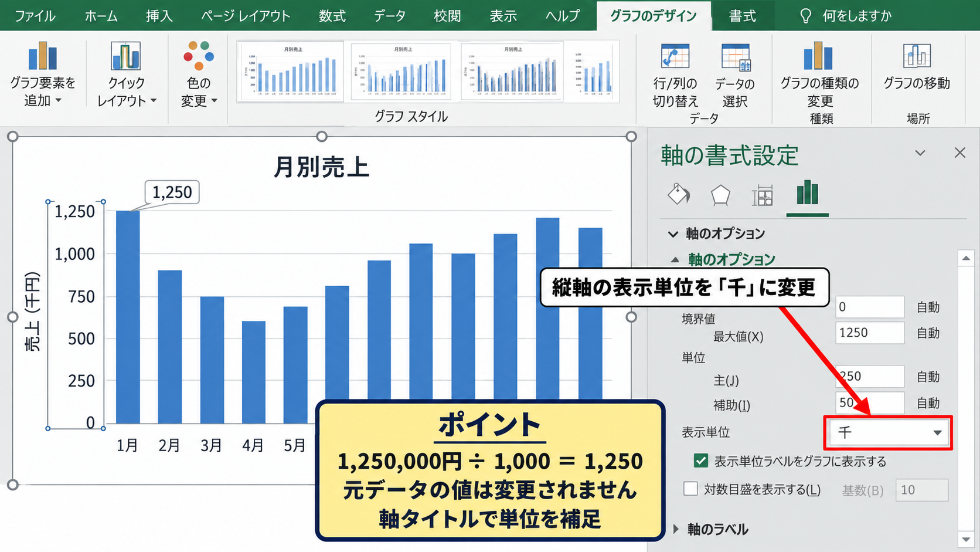Select size and properties icon

763,195
